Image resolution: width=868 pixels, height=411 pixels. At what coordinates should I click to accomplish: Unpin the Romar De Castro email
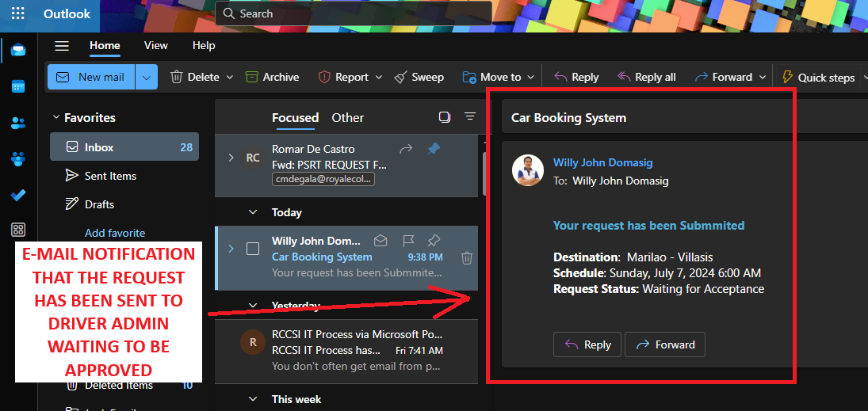coord(434,149)
